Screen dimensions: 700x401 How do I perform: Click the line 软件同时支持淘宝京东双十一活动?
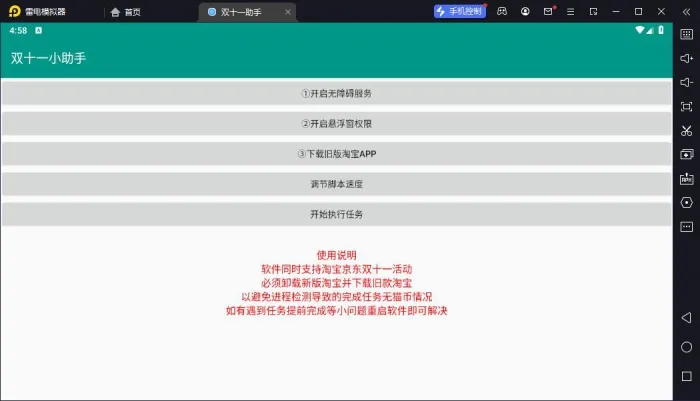336,269
